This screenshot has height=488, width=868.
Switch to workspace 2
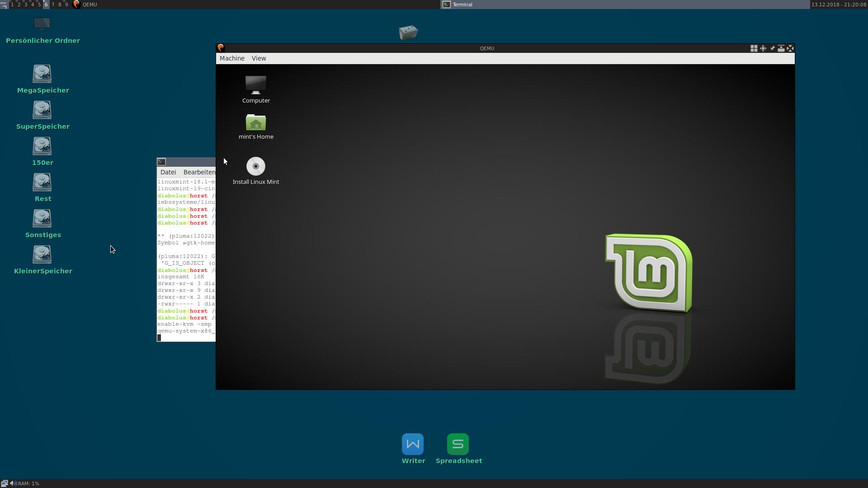(19, 5)
